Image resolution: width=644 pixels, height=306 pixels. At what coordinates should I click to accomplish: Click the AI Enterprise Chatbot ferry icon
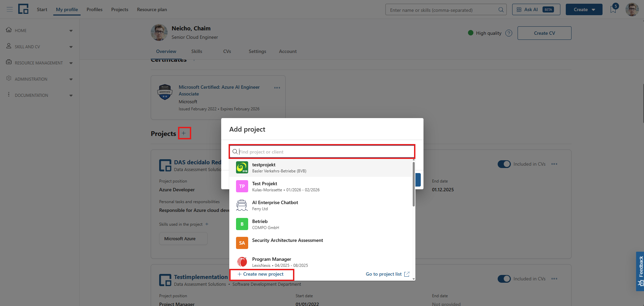click(x=242, y=205)
